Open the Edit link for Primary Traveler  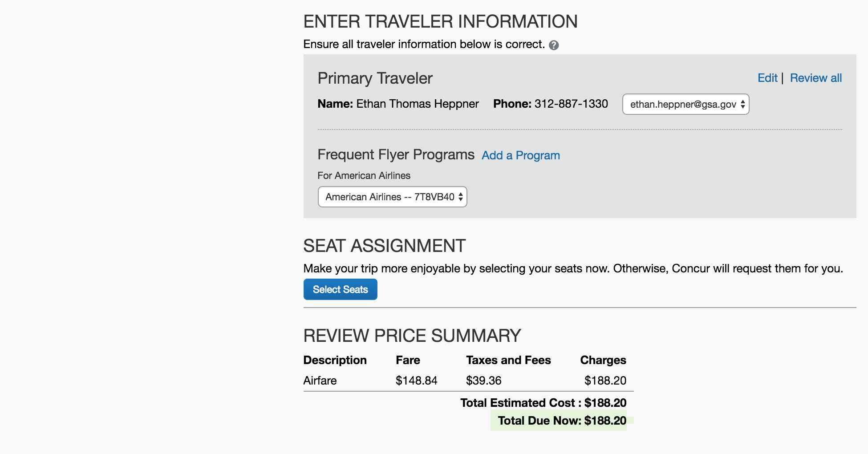click(767, 78)
